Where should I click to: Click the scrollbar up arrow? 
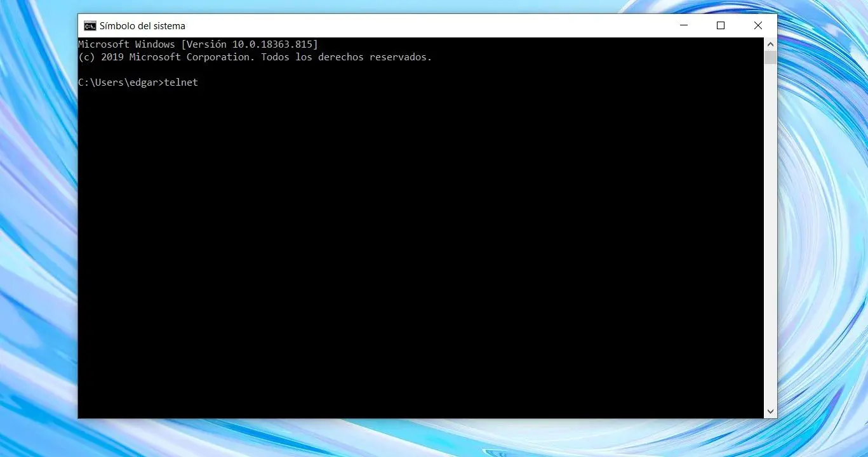pos(770,44)
